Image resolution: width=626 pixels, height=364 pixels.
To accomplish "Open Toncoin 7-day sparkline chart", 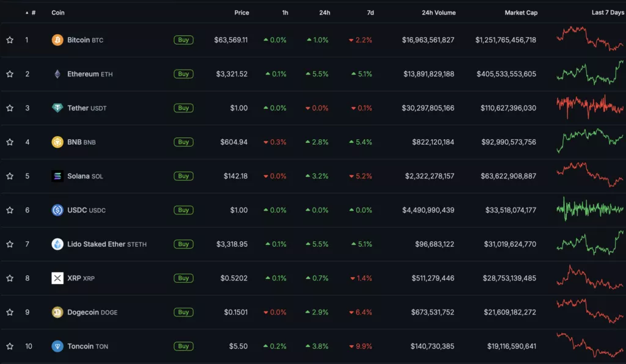I will pos(590,345).
